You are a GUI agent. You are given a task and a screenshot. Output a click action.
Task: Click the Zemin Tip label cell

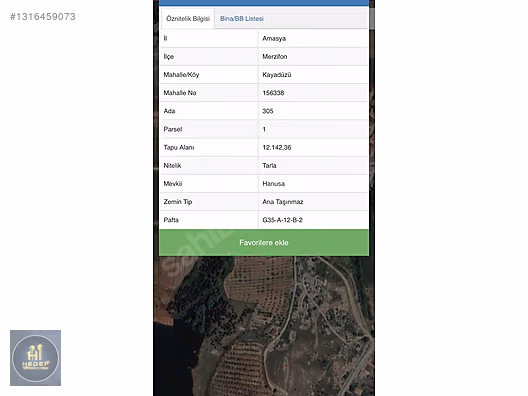[209, 202]
